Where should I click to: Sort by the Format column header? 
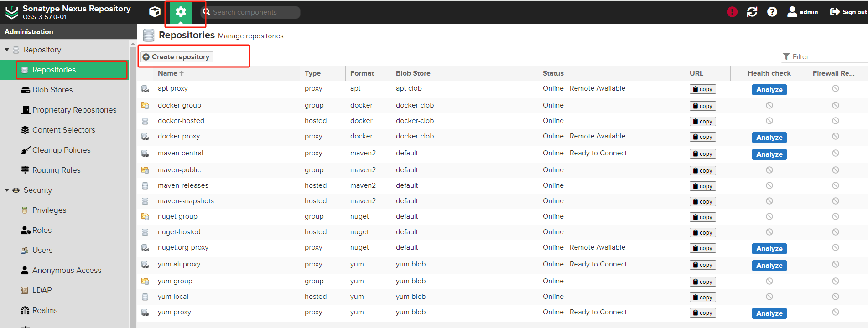[368, 73]
